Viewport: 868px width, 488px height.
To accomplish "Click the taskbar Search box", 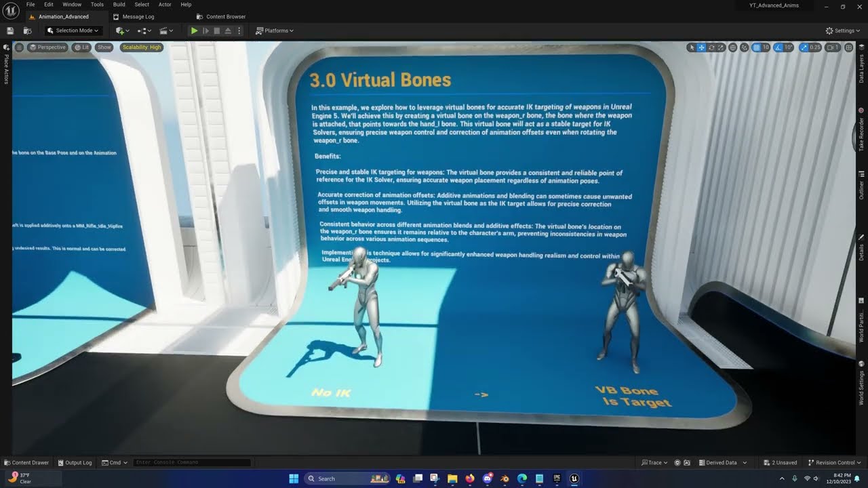I will (347, 479).
